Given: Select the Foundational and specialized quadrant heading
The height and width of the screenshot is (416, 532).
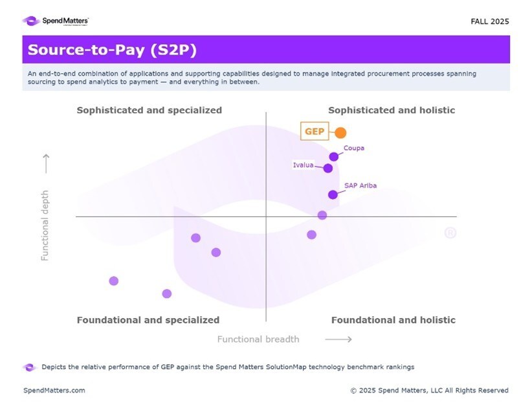Looking at the screenshot, I should [148, 320].
